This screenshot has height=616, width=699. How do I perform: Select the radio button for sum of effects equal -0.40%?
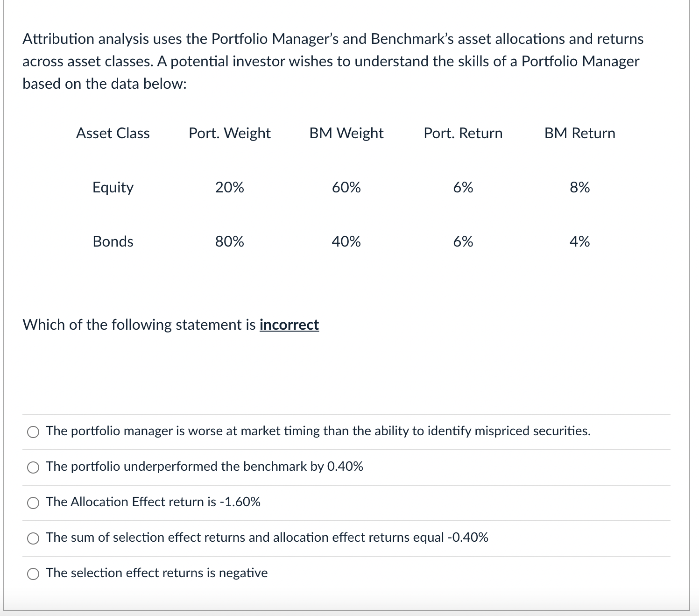coord(33,538)
